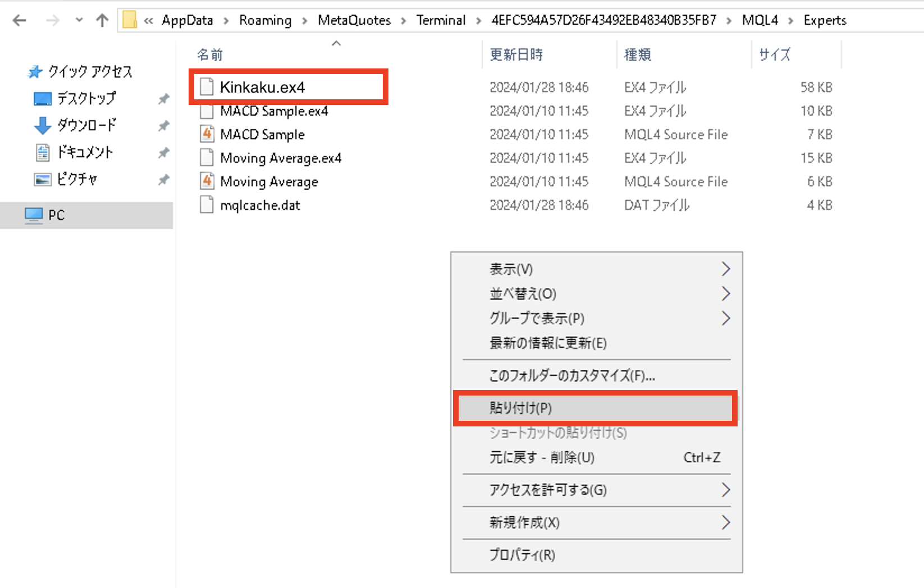
Task: Select the Kinkaku.ex4 file icon
Action: 207,87
